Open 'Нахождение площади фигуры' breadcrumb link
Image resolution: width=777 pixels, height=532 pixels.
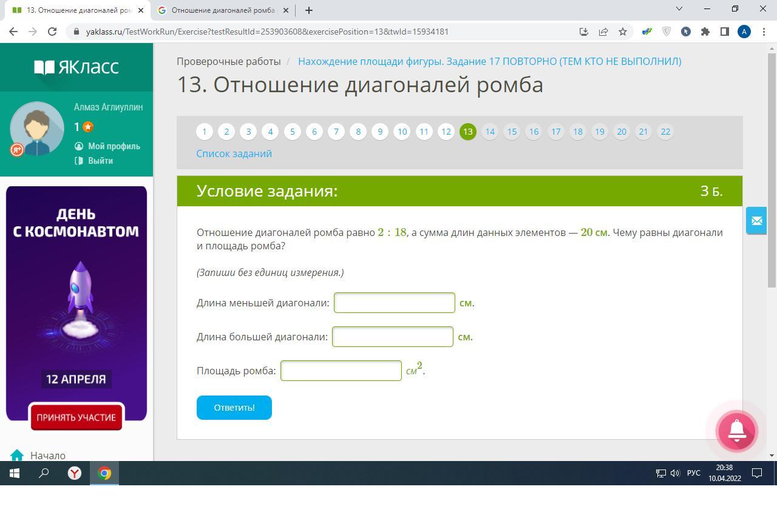pos(490,61)
